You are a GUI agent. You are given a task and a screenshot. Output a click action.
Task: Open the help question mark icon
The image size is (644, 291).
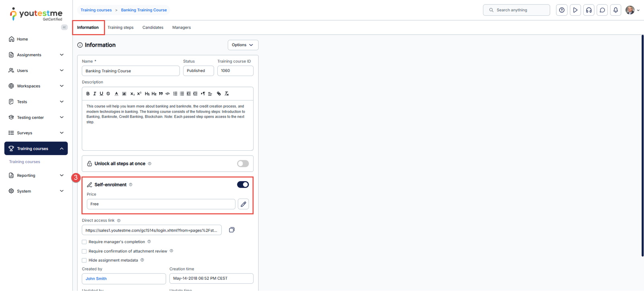(x=561, y=10)
